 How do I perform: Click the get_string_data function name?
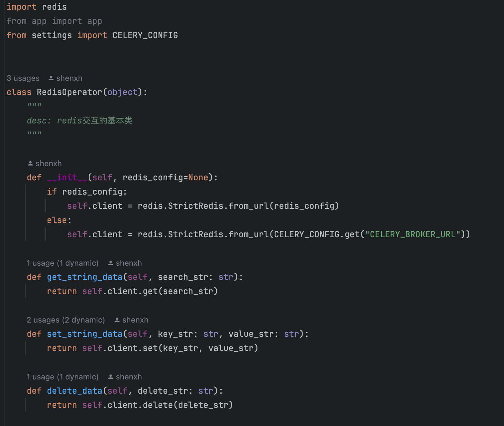(x=84, y=277)
